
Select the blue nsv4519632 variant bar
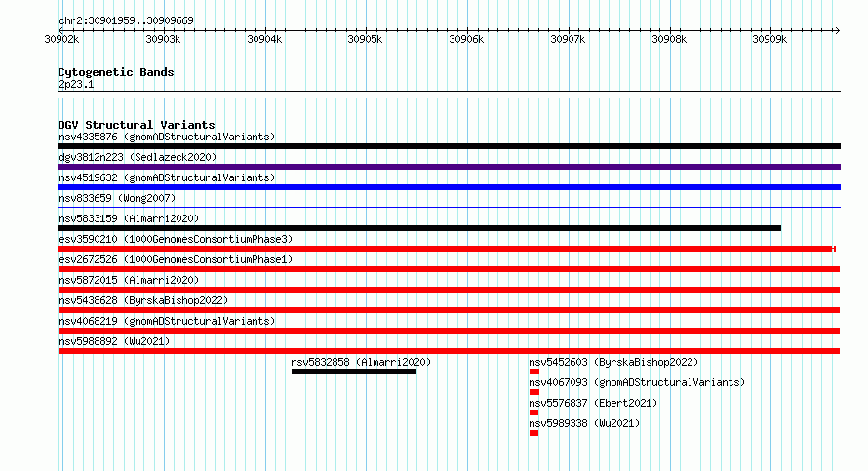pos(449,187)
